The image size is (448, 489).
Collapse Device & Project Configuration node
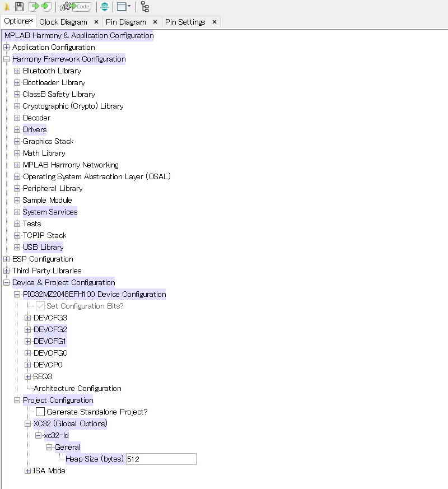(x=7, y=282)
